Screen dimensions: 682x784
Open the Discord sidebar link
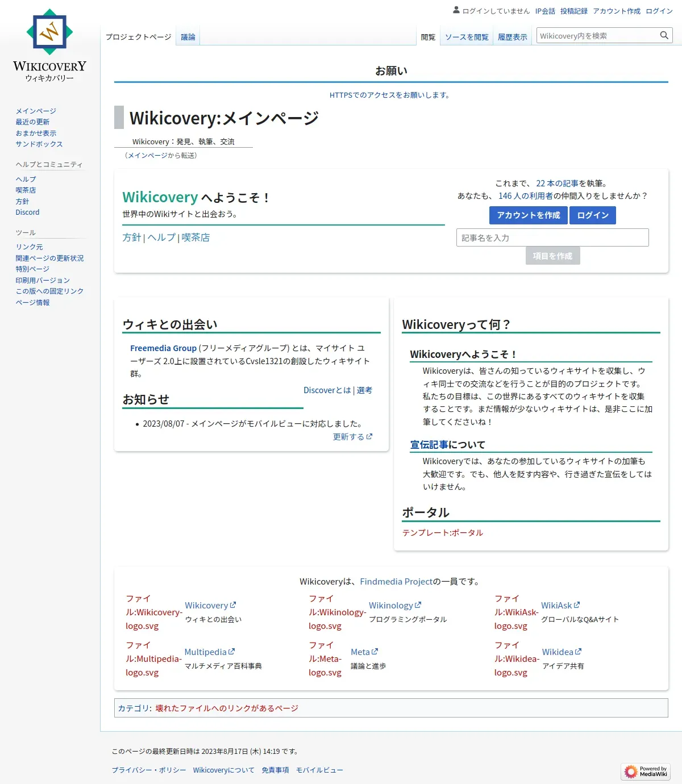coord(27,212)
